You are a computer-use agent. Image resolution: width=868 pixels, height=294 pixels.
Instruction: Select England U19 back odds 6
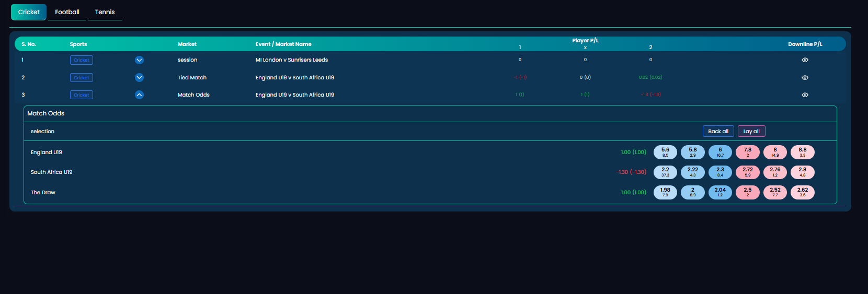click(x=720, y=152)
